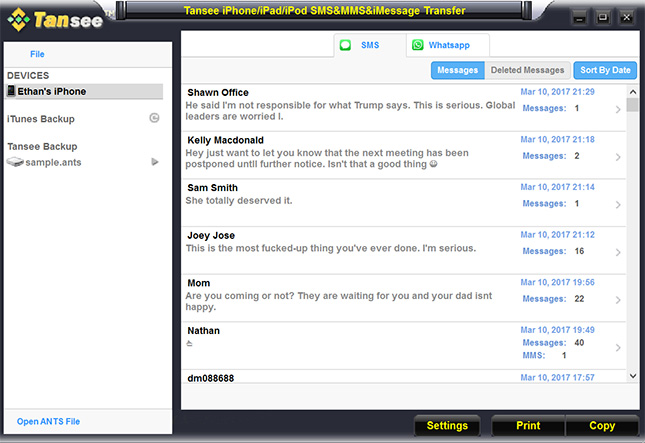Select Kelly Macdonald contact name
The width and height of the screenshot is (645, 443).
tap(225, 140)
